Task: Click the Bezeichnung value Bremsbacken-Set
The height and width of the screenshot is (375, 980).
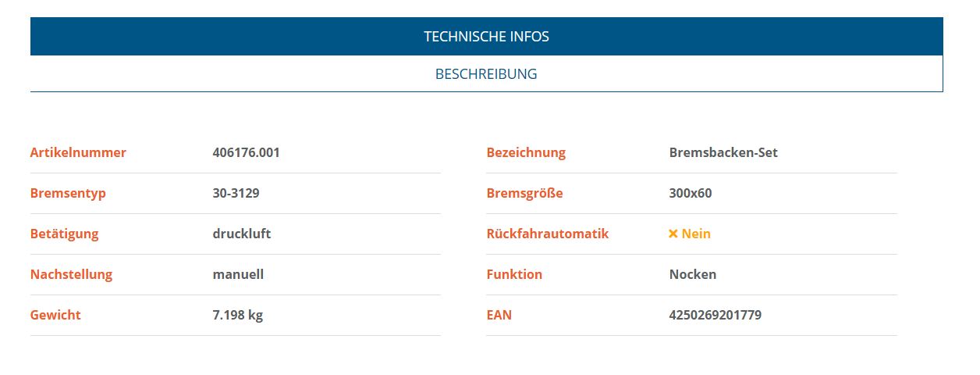Action: point(723,152)
